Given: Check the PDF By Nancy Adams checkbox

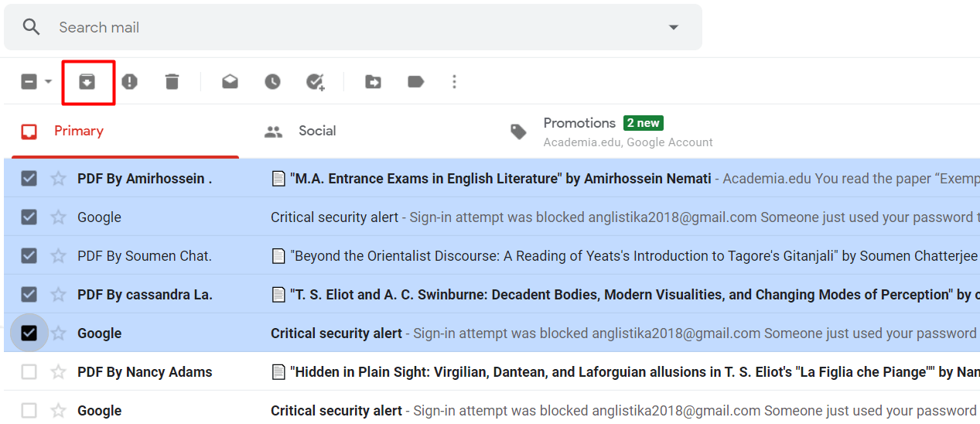Looking at the screenshot, I should tap(29, 372).
